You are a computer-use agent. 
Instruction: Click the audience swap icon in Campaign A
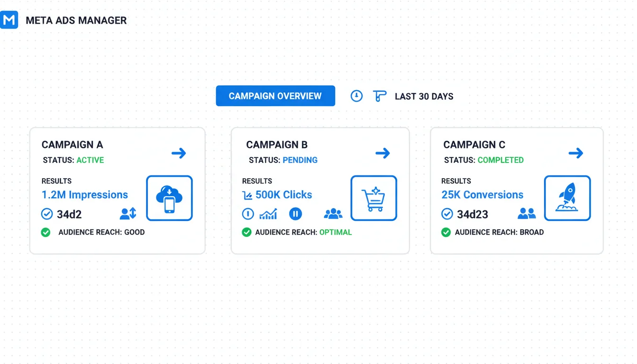tap(128, 214)
